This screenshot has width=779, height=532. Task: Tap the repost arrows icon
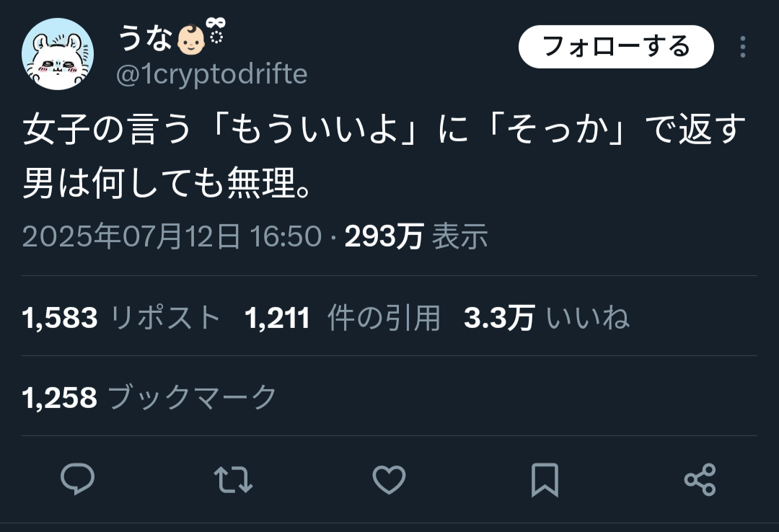[x=233, y=479]
